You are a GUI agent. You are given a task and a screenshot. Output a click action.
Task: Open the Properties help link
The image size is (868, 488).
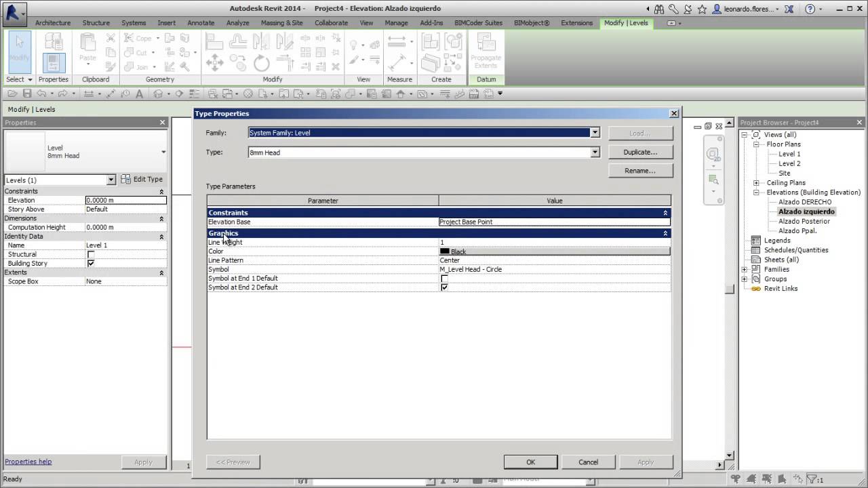(x=28, y=462)
